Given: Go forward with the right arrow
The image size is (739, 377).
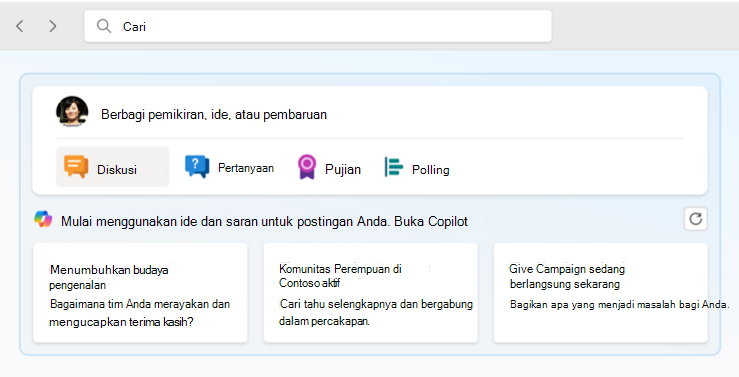Looking at the screenshot, I should coord(53,26).
